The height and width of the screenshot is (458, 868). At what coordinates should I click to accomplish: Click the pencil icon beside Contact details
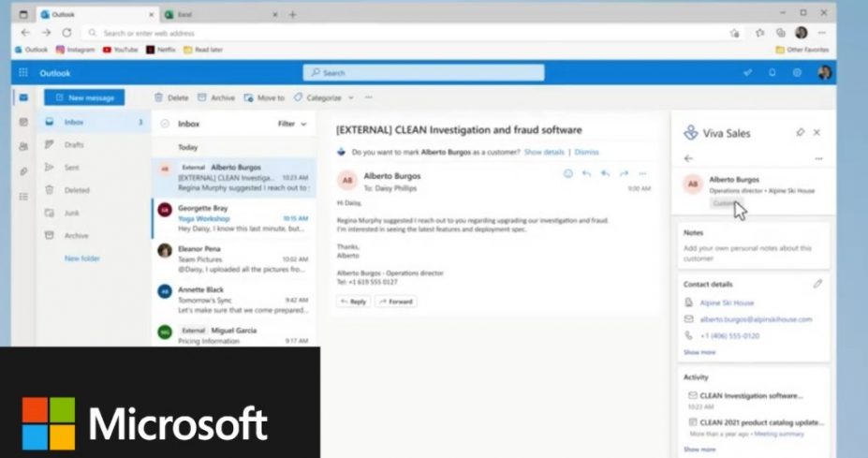[x=817, y=283]
